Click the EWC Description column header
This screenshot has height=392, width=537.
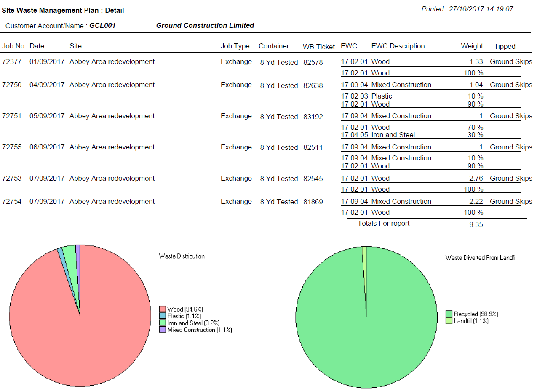point(398,46)
